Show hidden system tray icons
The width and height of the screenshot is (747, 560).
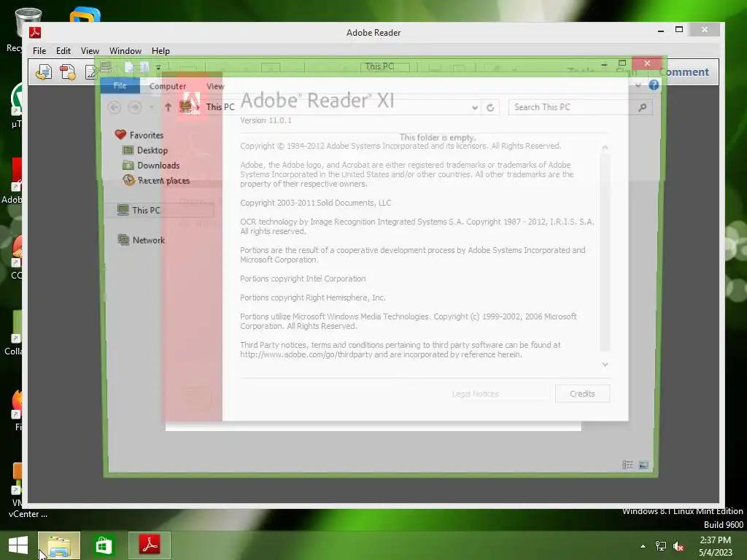[643, 546]
